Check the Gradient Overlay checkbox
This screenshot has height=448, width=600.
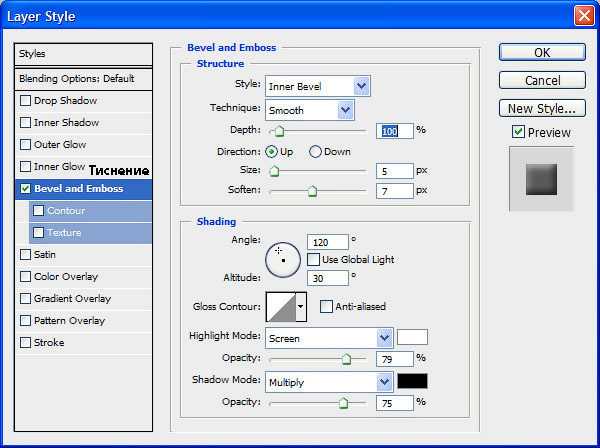(25, 298)
